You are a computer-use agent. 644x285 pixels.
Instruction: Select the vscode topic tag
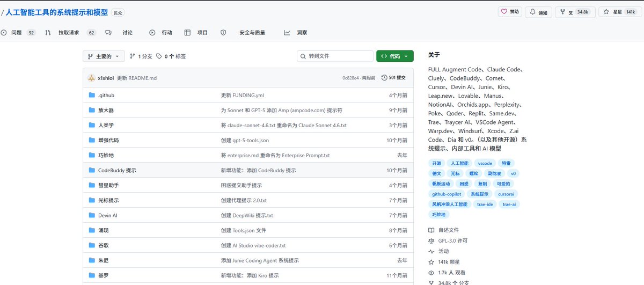pos(484,163)
